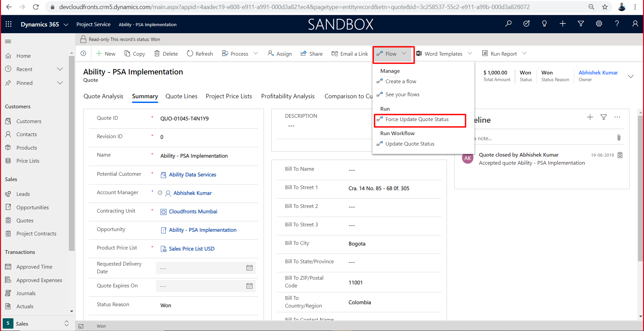
Task: Open the Project Price Lists tab
Action: click(x=229, y=96)
